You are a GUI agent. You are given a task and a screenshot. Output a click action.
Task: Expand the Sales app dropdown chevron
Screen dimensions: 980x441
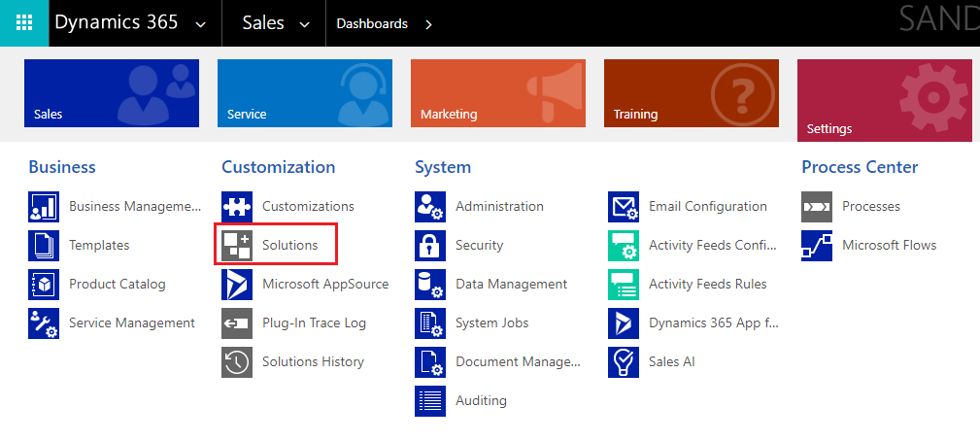click(x=305, y=24)
